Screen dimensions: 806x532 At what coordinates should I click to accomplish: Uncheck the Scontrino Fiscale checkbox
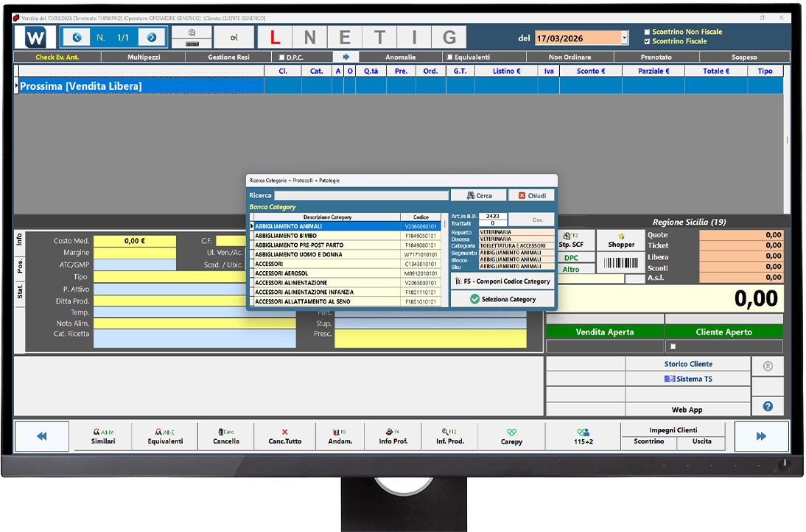click(x=647, y=42)
